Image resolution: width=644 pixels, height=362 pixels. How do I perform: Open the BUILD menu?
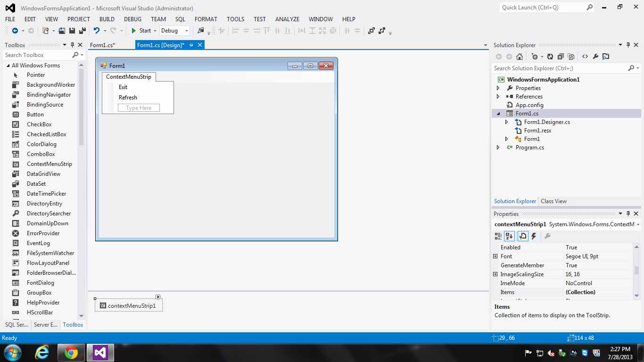107,19
